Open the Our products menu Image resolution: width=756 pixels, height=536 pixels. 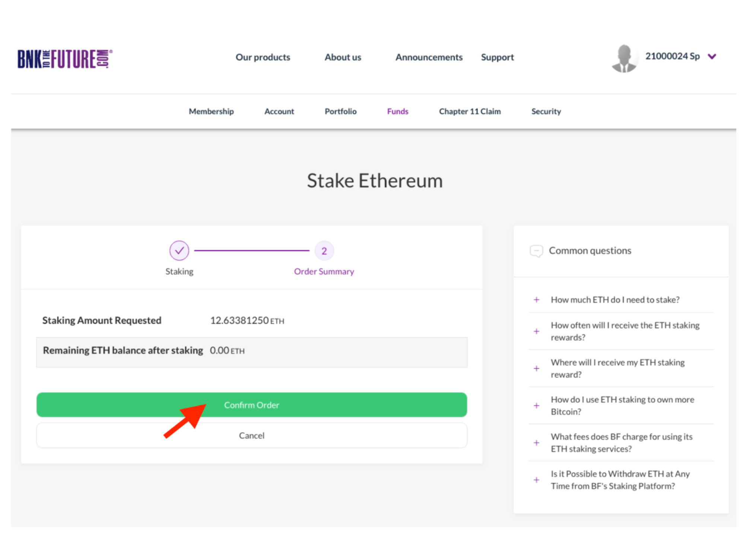click(263, 57)
